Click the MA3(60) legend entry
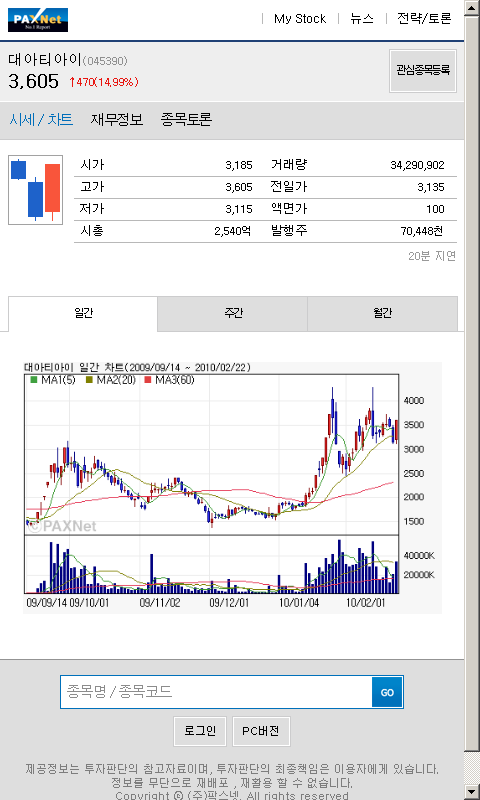The image size is (480, 800). coord(170,380)
